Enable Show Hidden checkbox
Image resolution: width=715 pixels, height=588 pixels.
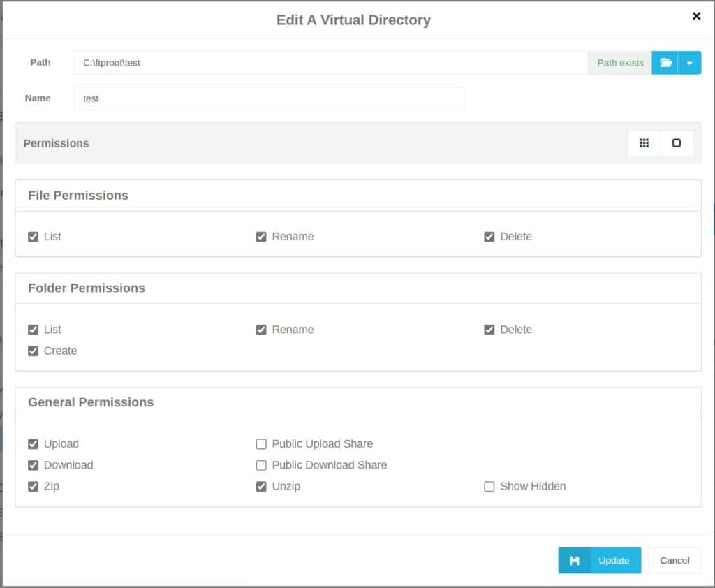489,486
